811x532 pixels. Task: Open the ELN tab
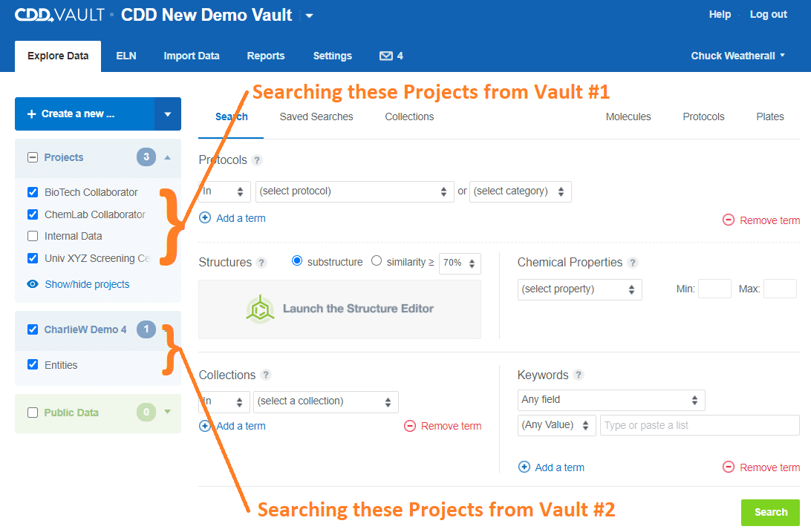click(x=126, y=56)
